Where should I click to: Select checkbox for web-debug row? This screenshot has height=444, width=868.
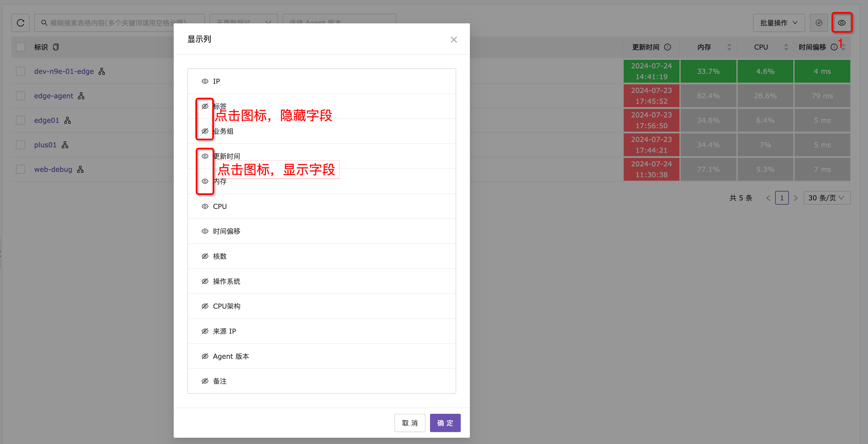[x=21, y=169]
